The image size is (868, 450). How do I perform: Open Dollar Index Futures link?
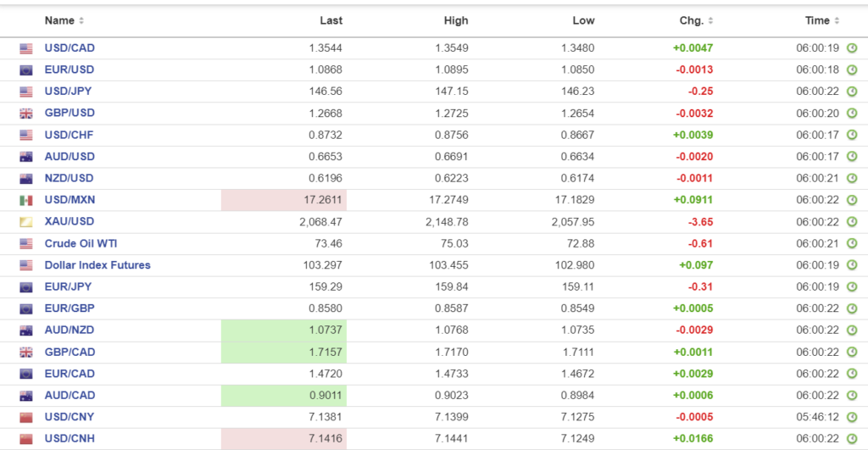(x=97, y=265)
